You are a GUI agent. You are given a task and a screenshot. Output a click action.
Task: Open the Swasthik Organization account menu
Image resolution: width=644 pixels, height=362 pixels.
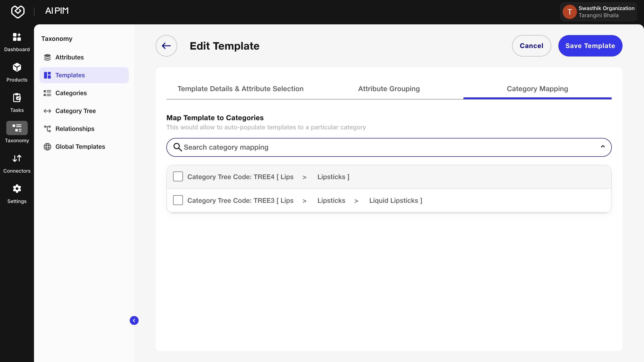coord(598,12)
